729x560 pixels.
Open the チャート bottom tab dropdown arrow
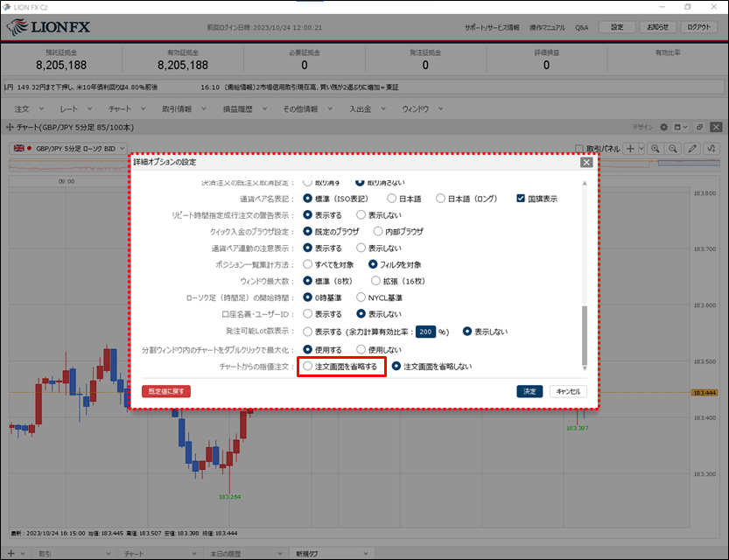(x=194, y=554)
